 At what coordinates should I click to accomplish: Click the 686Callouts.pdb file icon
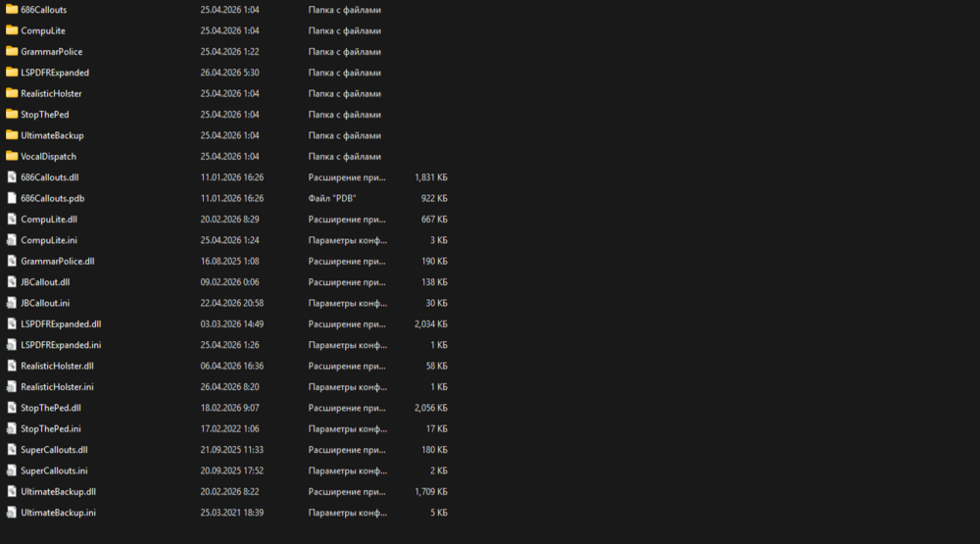coord(11,198)
